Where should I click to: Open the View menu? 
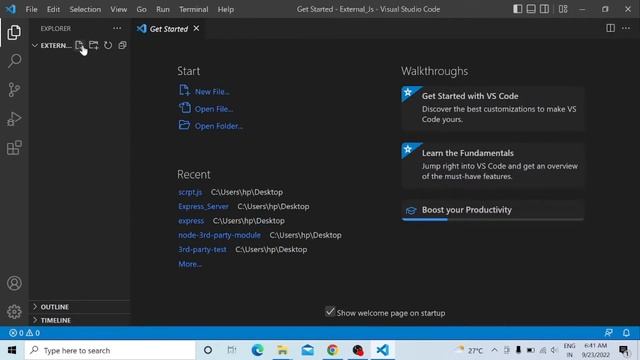coord(118,9)
